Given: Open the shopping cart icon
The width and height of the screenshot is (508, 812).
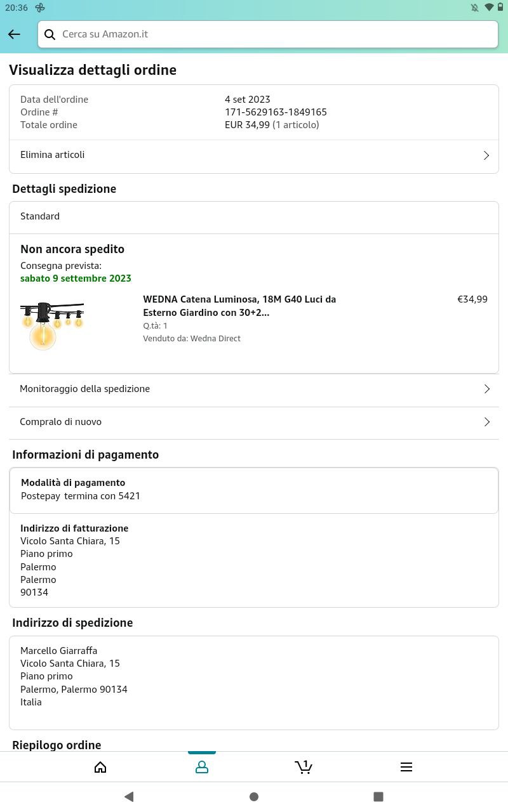Looking at the screenshot, I should [304, 767].
